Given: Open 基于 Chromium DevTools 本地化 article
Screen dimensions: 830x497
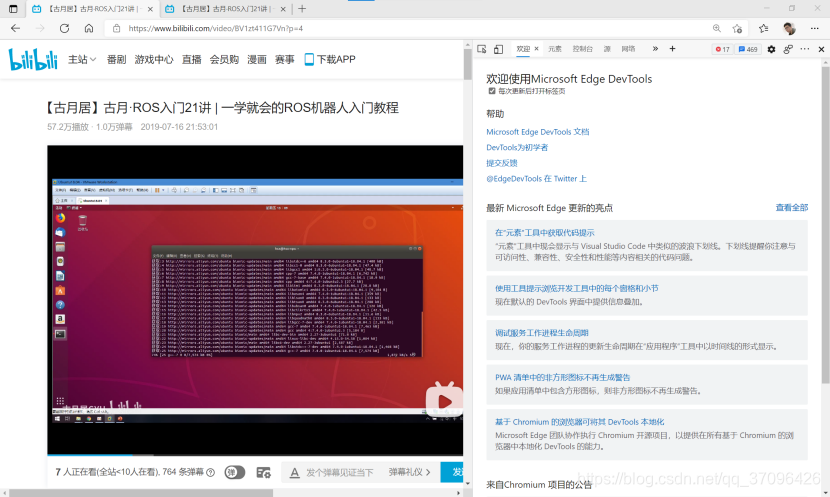Looking at the screenshot, I should pyautogui.click(x=579, y=422).
